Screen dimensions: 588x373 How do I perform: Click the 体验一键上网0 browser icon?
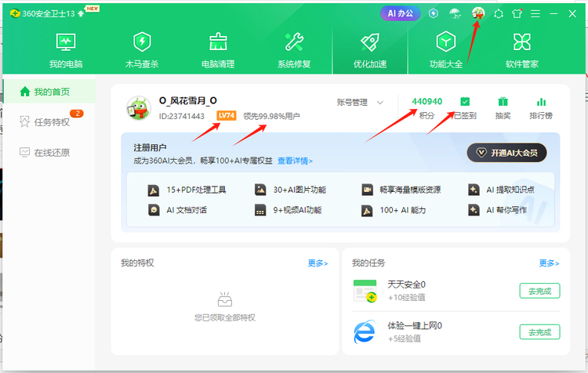pos(365,331)
